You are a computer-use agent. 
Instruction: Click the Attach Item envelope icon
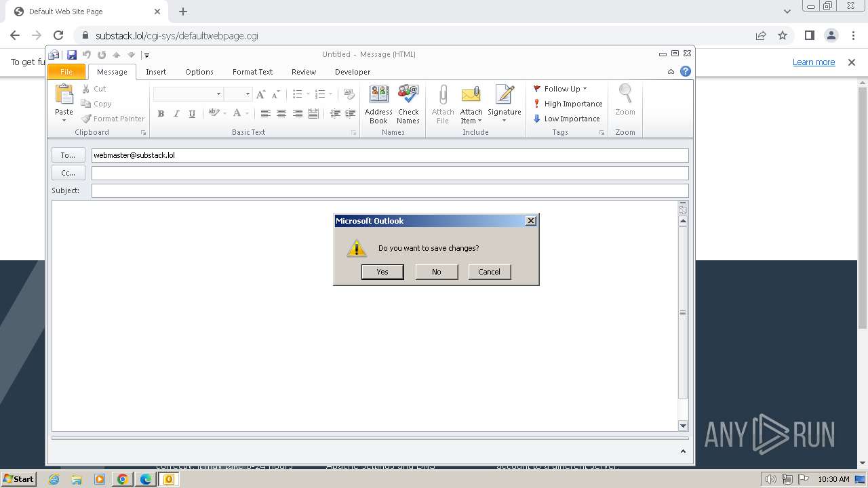click(471, 94)
